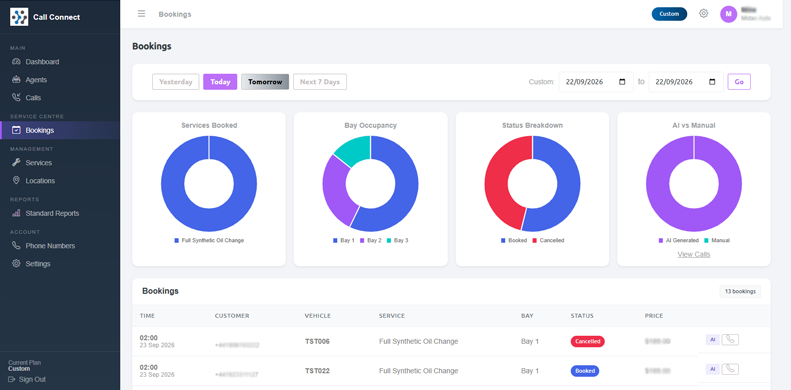Image resolution: width=791 pixels, height=390 pixels.
Task: Click the custom end date field
Action: pyautogui.click(x=686, y=82)
